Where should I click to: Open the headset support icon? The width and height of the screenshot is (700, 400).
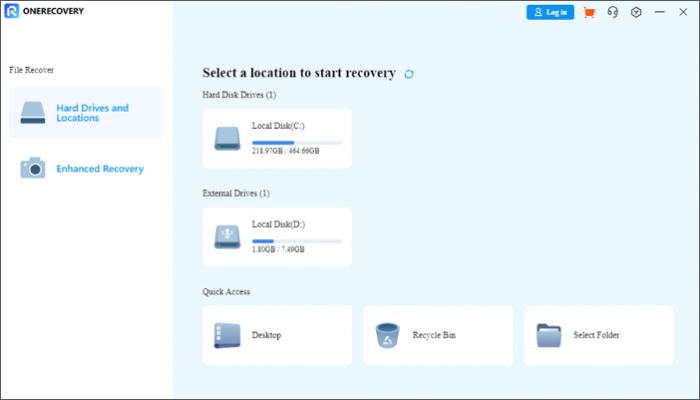(613, 12)
